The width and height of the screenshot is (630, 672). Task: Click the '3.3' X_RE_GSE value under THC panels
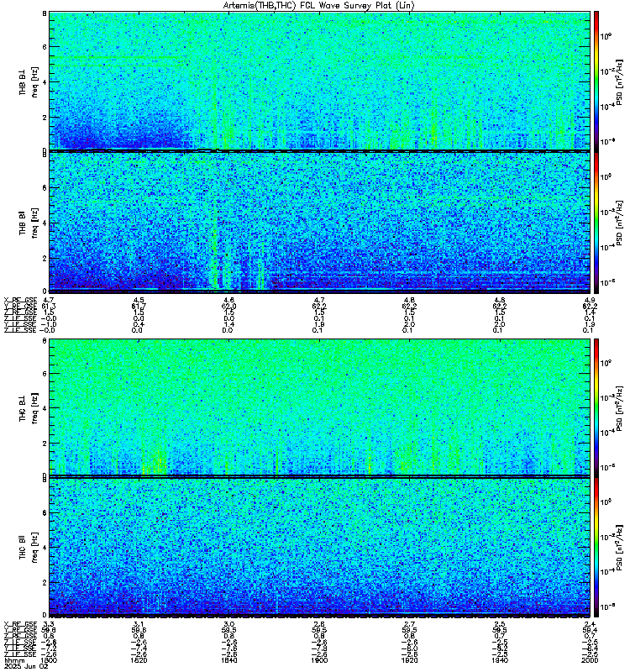click(x=49, y=624)
